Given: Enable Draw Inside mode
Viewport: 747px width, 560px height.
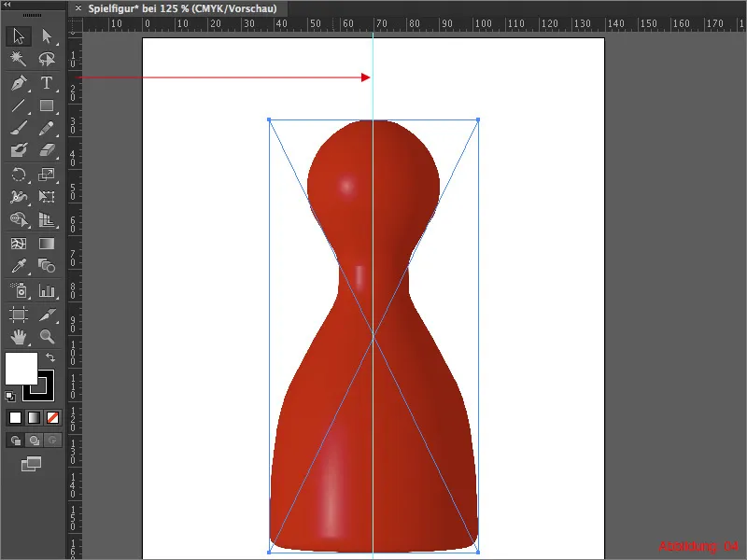Looking at the screenshot, I should 52,441.
